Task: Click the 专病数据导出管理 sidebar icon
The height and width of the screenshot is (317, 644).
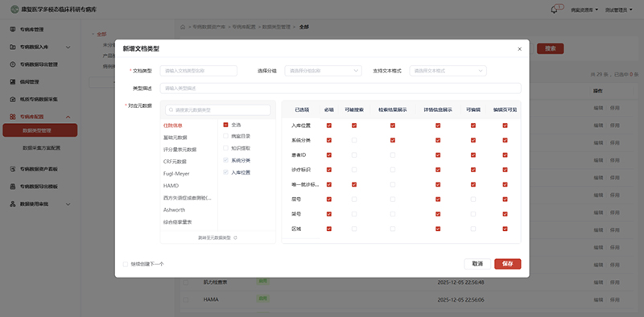Action: coord(13,64)
